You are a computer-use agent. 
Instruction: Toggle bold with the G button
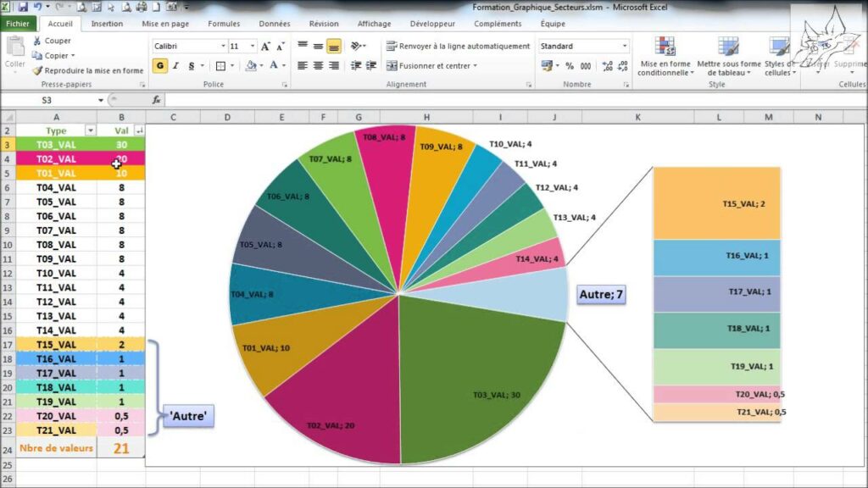point(159,64)
